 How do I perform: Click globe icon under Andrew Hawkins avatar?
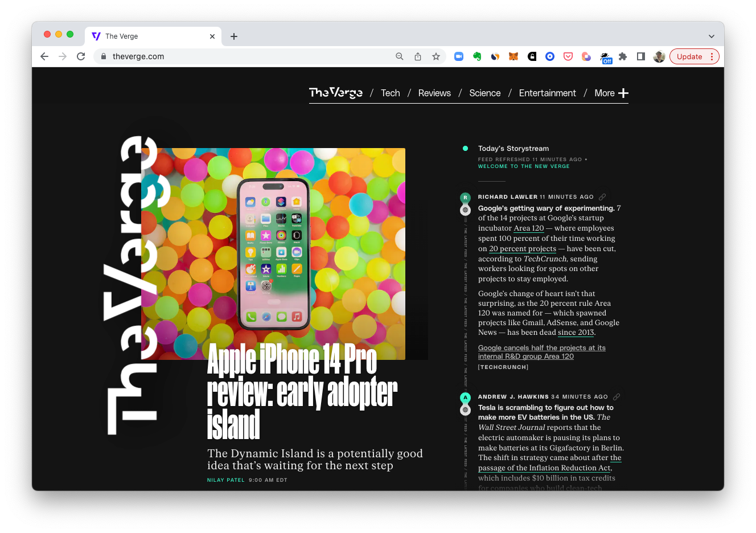click(465, 410)
